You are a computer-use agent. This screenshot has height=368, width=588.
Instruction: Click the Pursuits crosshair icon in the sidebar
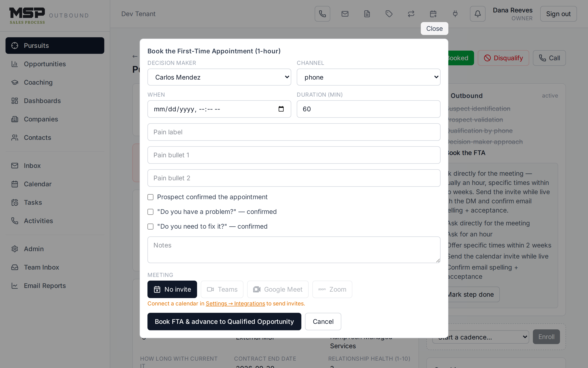[15, 46]
